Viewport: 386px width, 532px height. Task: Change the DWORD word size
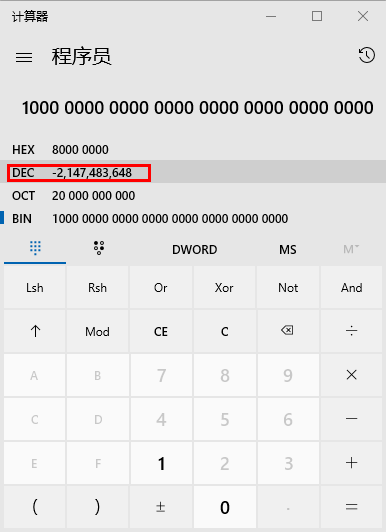(x=194, y=250)
